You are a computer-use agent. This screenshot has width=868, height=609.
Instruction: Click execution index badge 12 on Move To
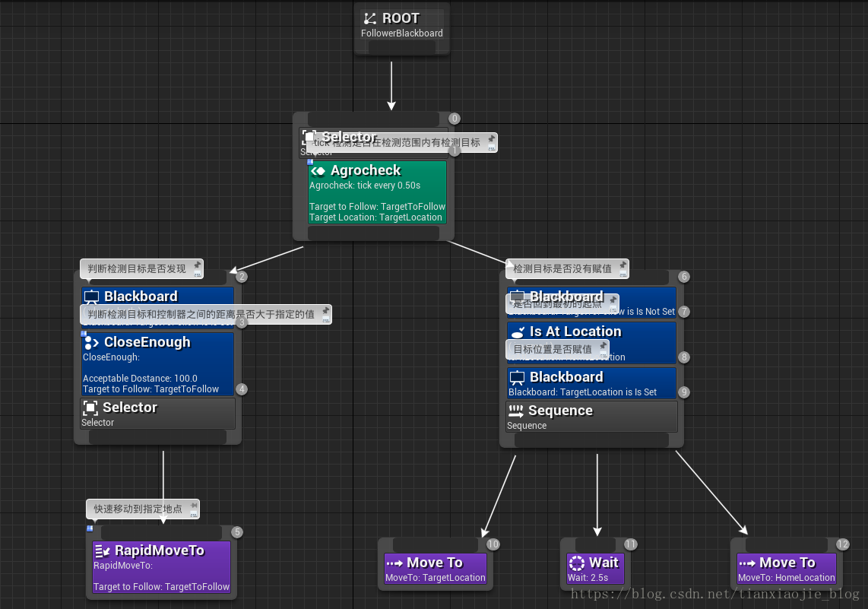coord(842,544)
